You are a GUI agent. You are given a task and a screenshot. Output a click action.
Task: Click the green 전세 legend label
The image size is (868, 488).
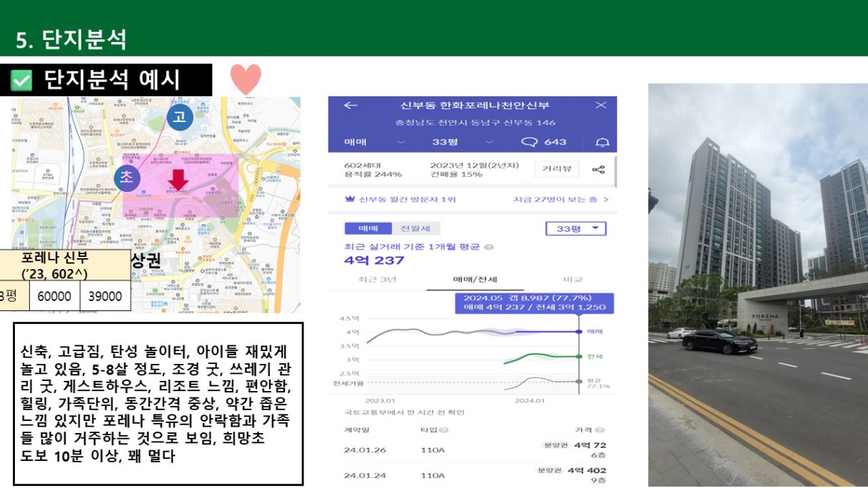[595, 355]
